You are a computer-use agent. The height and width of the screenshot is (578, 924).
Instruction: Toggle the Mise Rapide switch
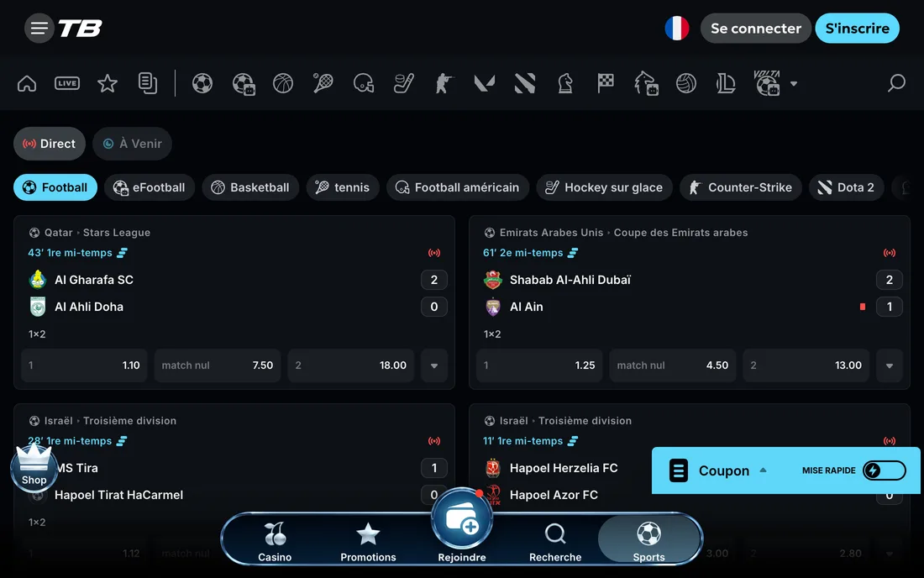tap(884, 470)
